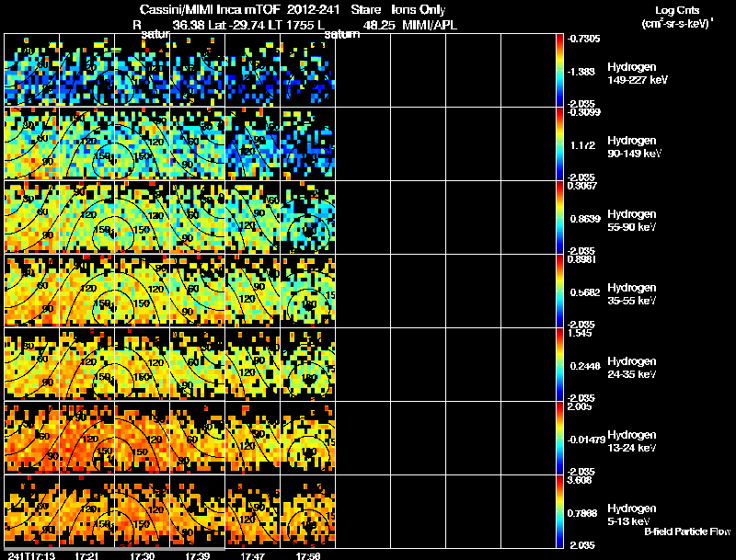Viewport: 736px width, 560px height.
Task: Click the first empty panel in top row
Action: 362,70
